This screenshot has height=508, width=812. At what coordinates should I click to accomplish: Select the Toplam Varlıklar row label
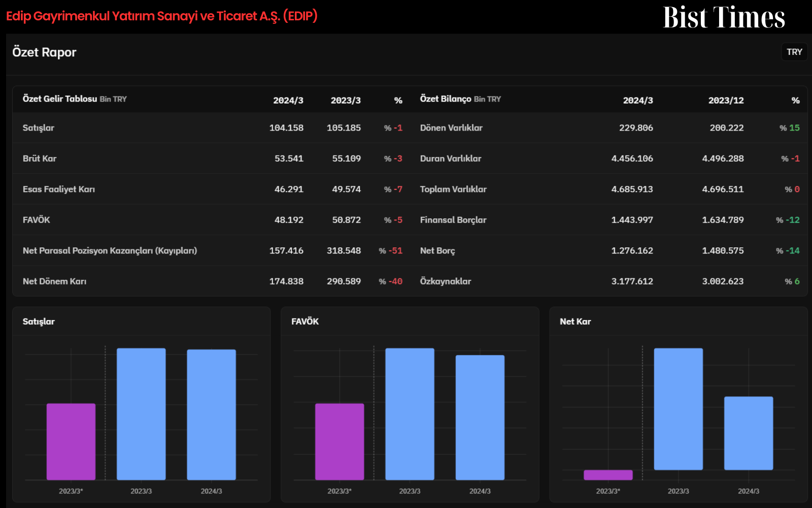tap(453, 189)
